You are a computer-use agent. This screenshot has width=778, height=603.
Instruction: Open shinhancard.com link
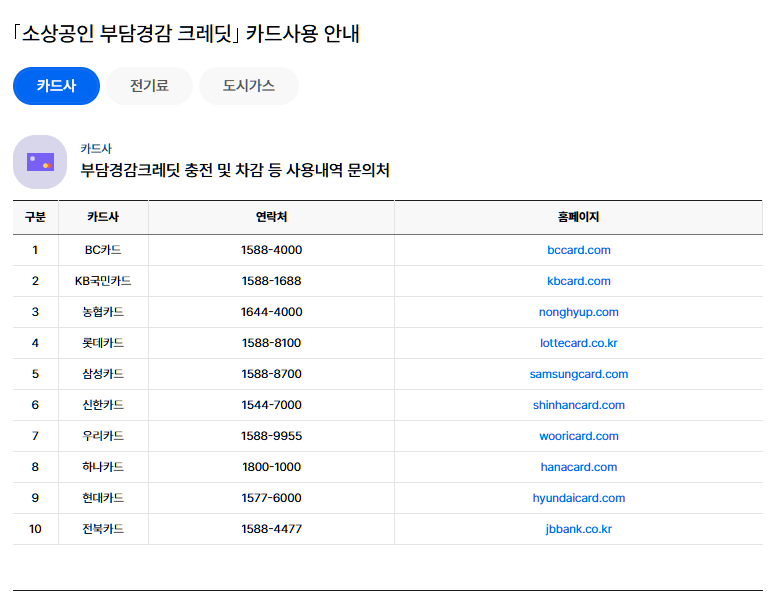tap(579, 405)
